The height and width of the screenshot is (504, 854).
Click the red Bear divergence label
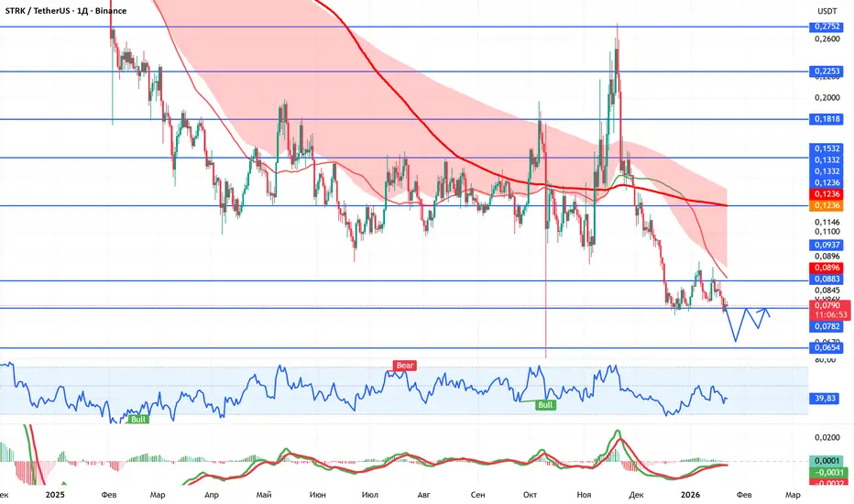405,366
